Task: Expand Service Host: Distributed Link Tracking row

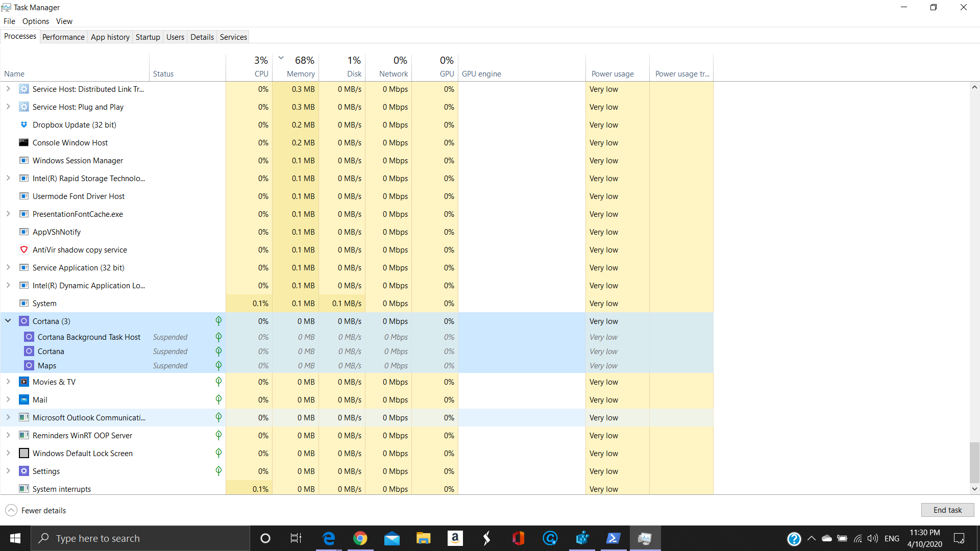Action: tap(8, 89)
